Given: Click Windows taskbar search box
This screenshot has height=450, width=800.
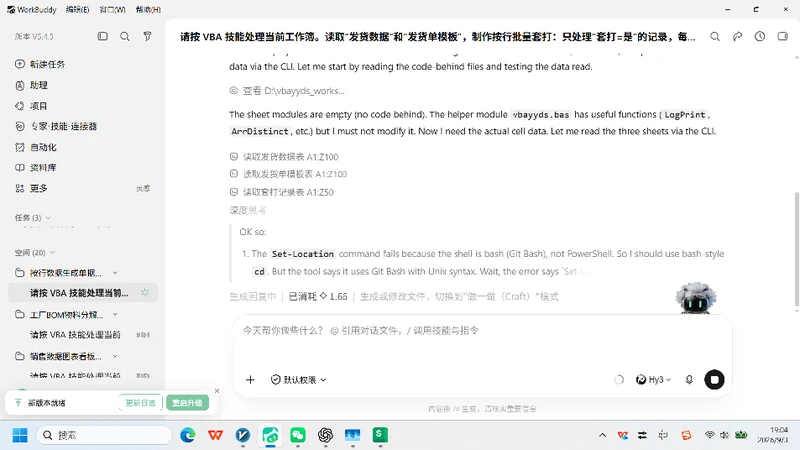Looking at the screenshot, I should pyautogui.click(x=104, y=435).
